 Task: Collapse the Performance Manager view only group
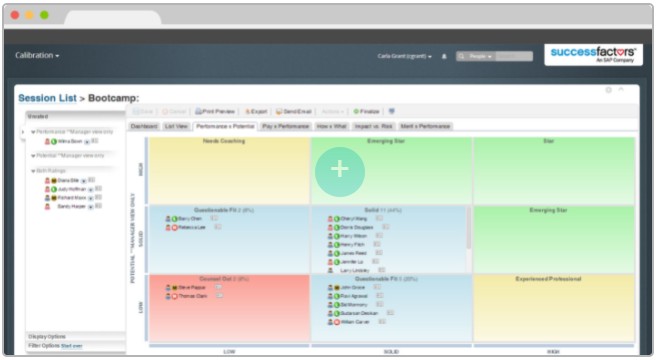click(33, 132)
